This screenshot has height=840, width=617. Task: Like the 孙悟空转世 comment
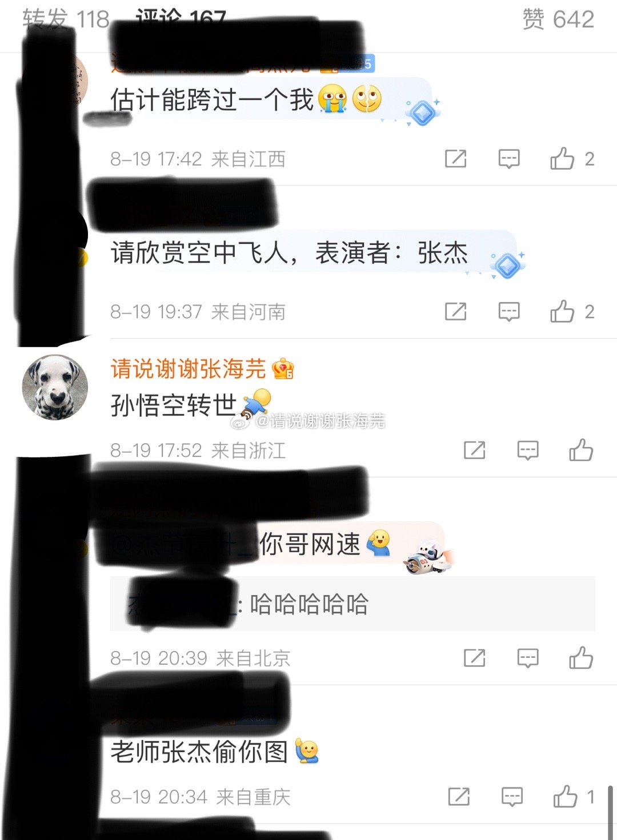pyautogui.click(x=581, y=450)
